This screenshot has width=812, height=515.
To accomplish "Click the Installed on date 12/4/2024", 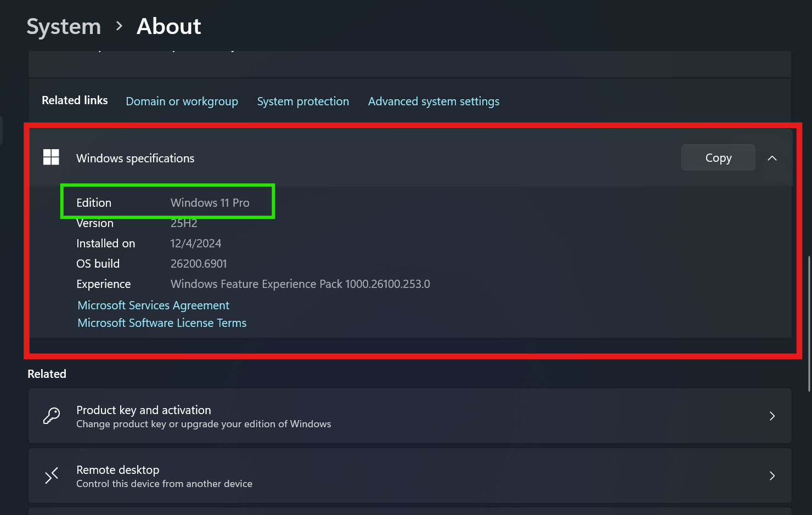I will click(196, 244).
